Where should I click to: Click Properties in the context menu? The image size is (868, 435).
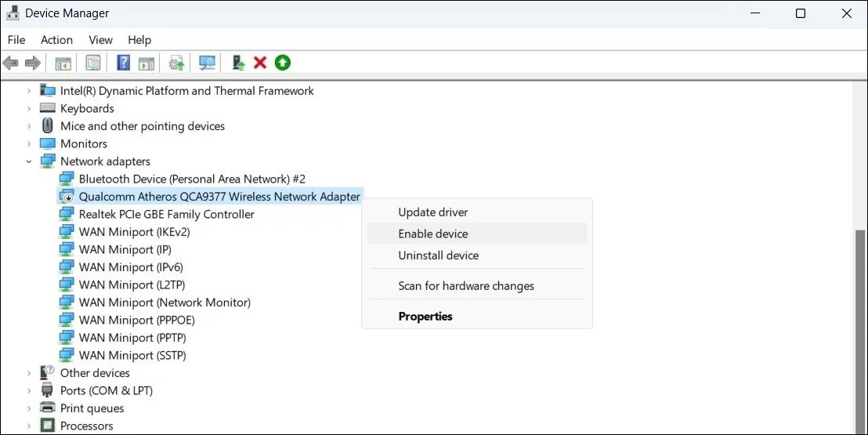coord(425,317)
